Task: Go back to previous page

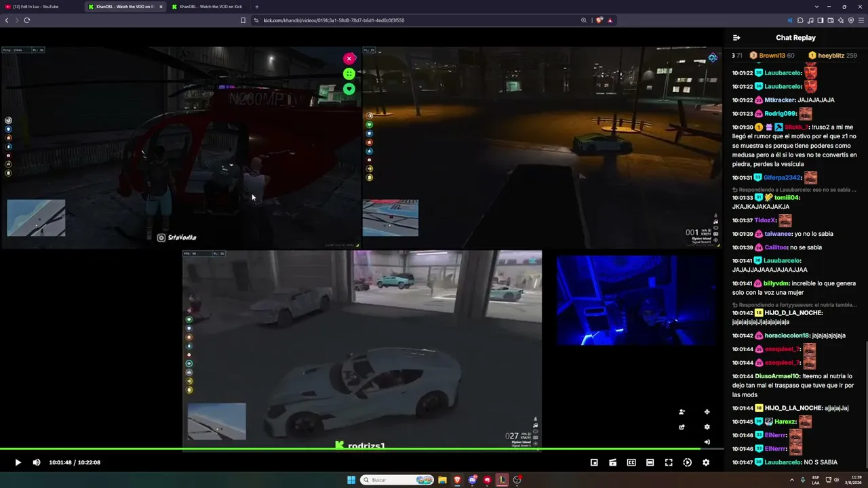Action: coord(7,20)
